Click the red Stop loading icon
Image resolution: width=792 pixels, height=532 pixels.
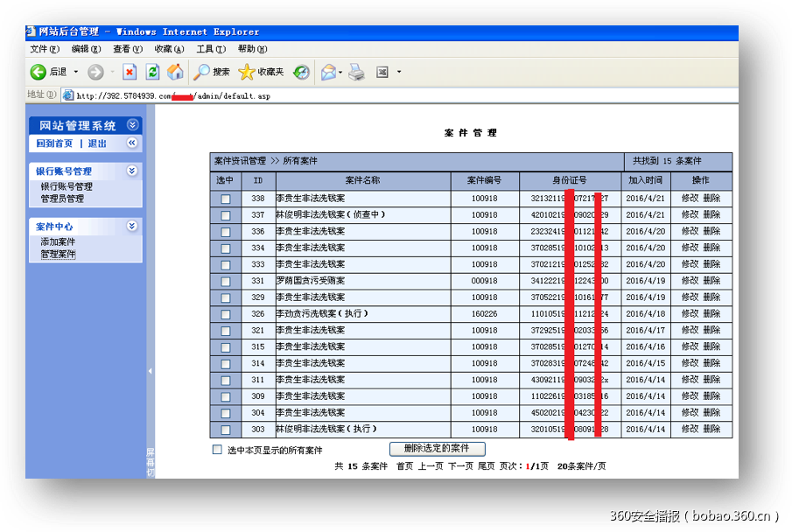click(x=130, y=72)
